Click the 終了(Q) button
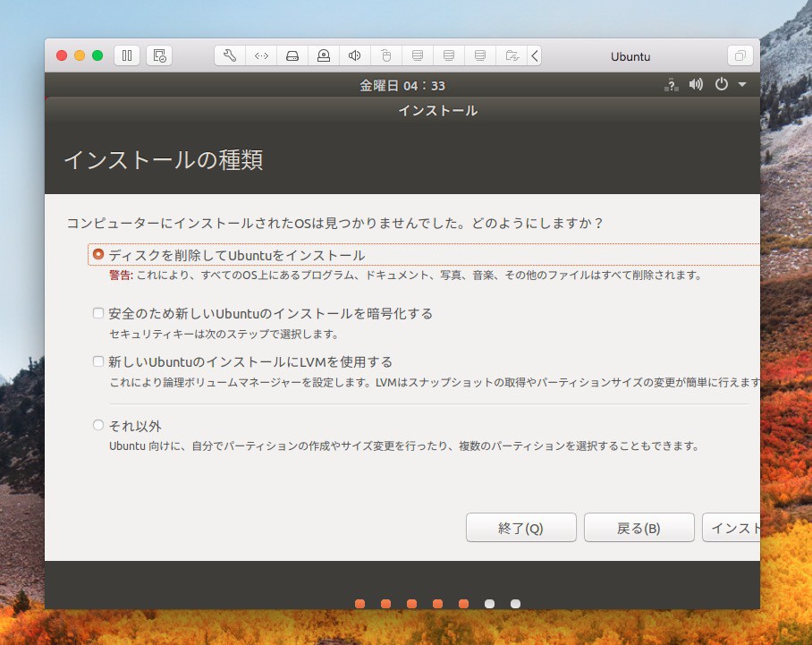Screen dimensions: 812x645 [520, 528]
